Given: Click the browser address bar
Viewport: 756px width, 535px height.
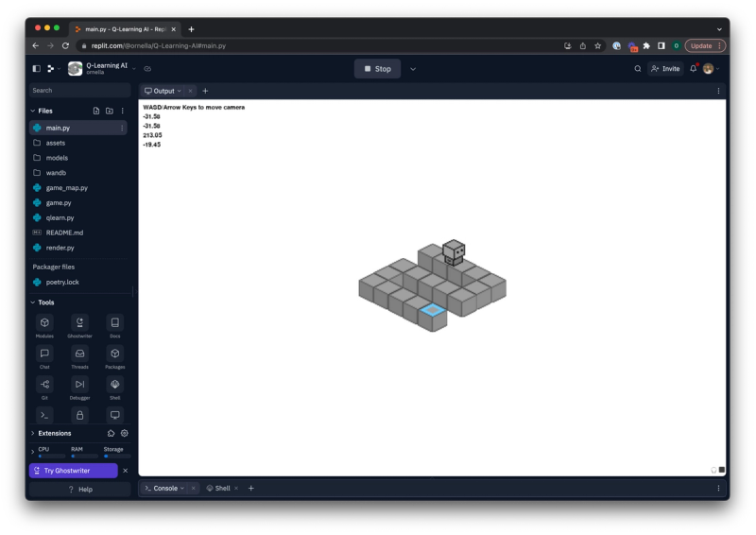Looking at the screenshot, I should click(x=318, y=45).
